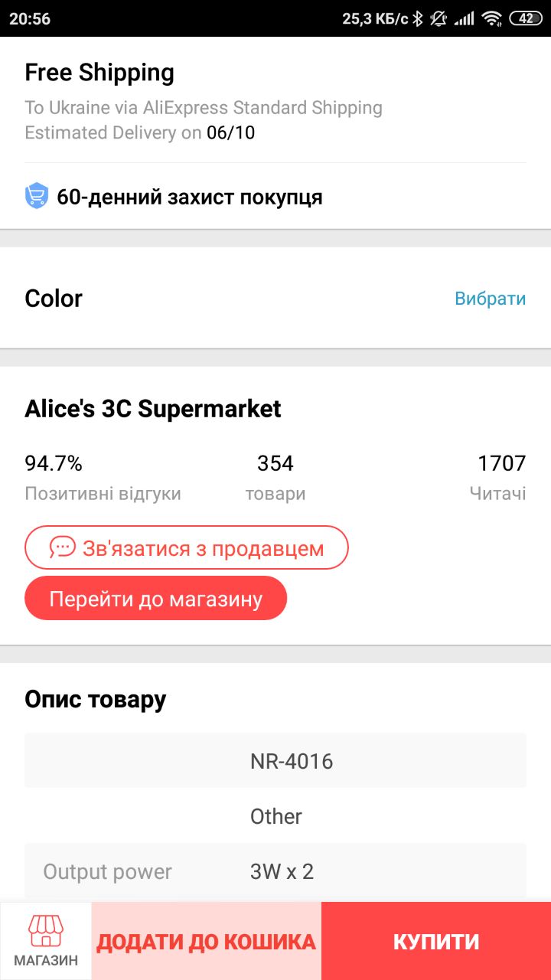Buy now with the КУПИТИ button
The height and width of the screenshot is (980, 551).
[x=436, y=941]
